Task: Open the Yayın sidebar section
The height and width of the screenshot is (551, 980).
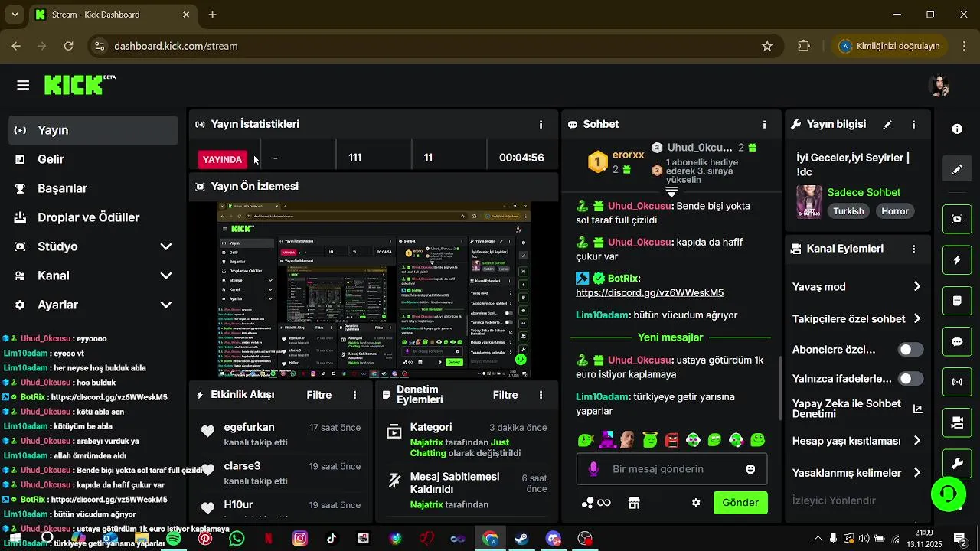Action: click(93, 130)
